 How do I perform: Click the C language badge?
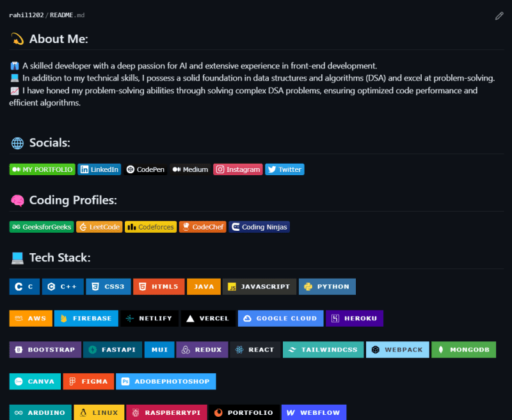tap(24, 286)
